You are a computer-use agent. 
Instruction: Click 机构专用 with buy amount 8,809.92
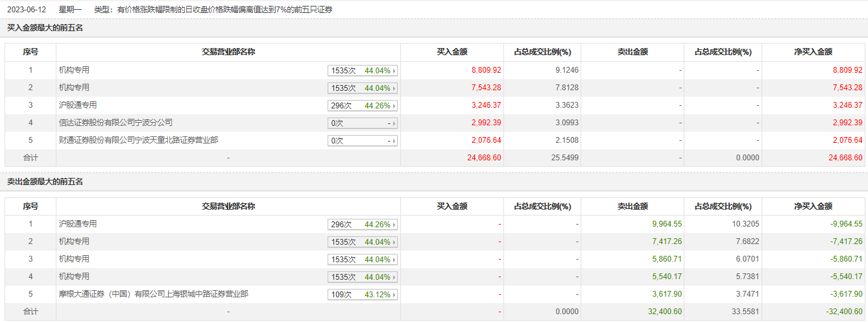click(x=74, y=70)
